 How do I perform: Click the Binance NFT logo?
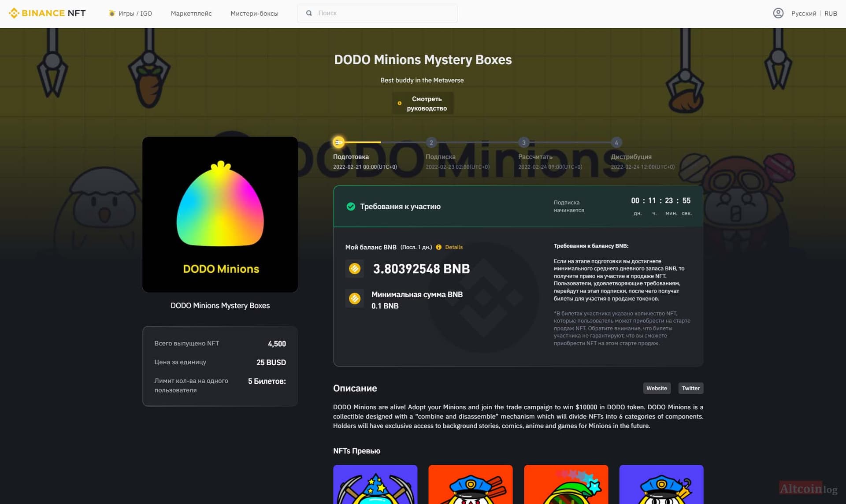[x=47, y=13]
